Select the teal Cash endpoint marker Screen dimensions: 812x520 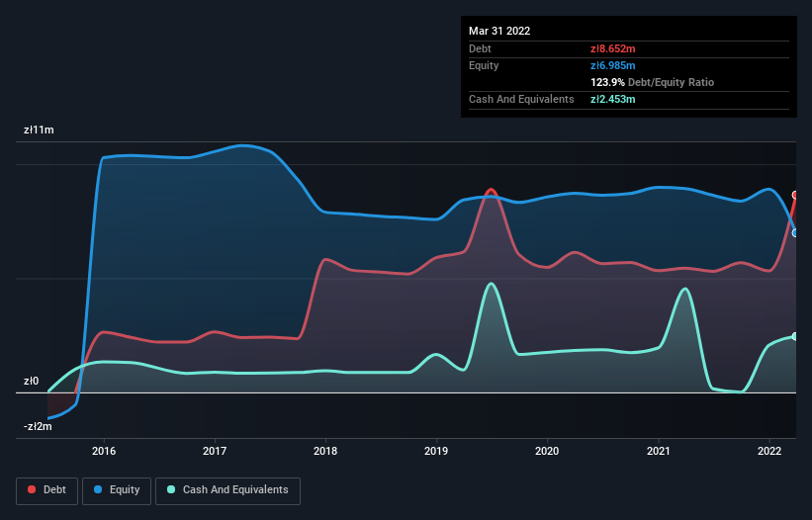click(795, 336)
